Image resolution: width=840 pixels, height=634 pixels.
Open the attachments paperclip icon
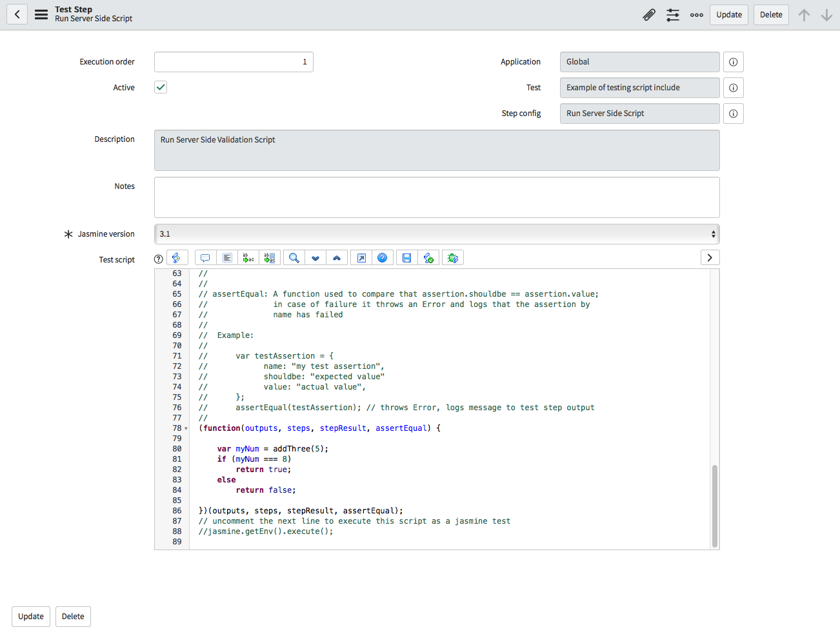tap(649, 15)
